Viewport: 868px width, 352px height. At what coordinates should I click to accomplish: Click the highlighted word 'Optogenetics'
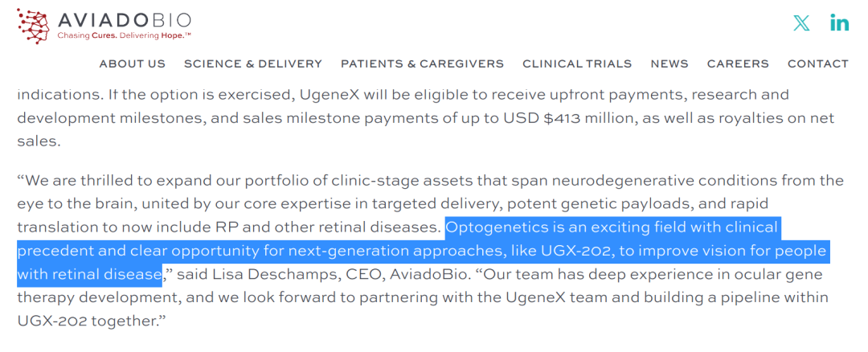tap(493, 227)
